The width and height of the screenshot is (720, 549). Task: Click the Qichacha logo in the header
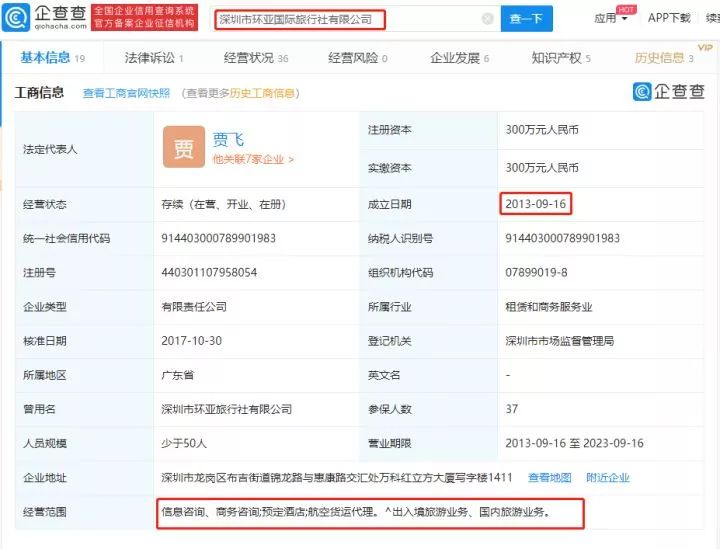point(45,17)
